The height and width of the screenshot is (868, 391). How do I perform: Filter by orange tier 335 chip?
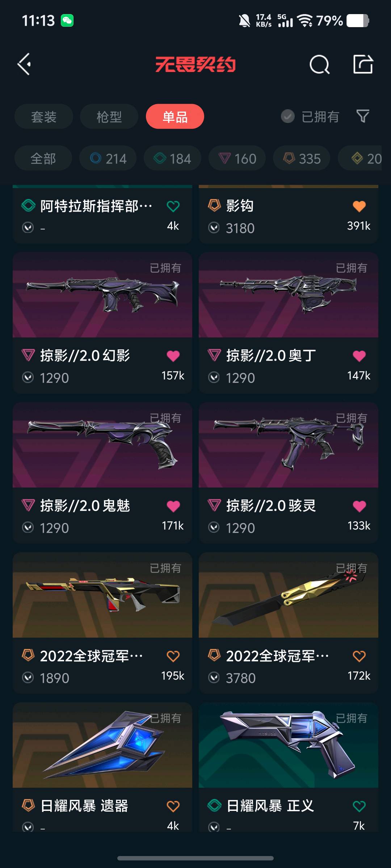click(x=302, y=158)
